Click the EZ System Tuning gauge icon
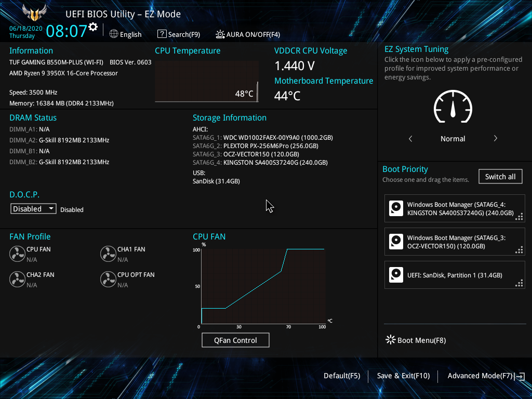 453,107
